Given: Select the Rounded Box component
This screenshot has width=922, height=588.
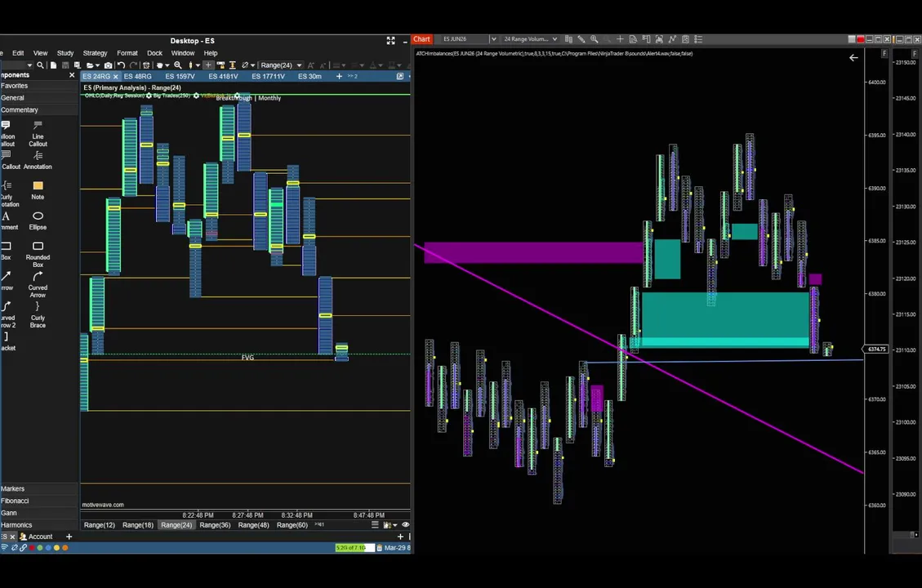Looking at the screenshot, I should coord(38,255).
